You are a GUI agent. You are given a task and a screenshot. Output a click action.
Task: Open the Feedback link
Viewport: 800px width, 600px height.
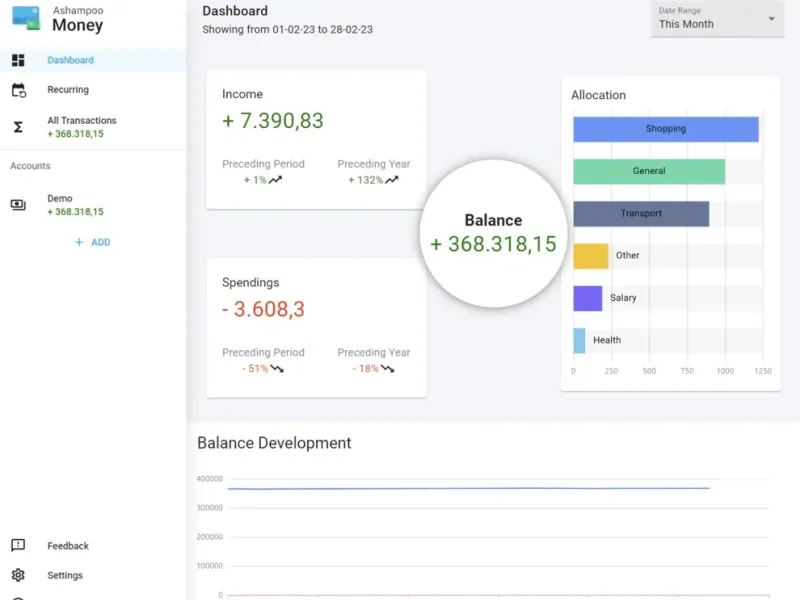(x=68, y=546)
